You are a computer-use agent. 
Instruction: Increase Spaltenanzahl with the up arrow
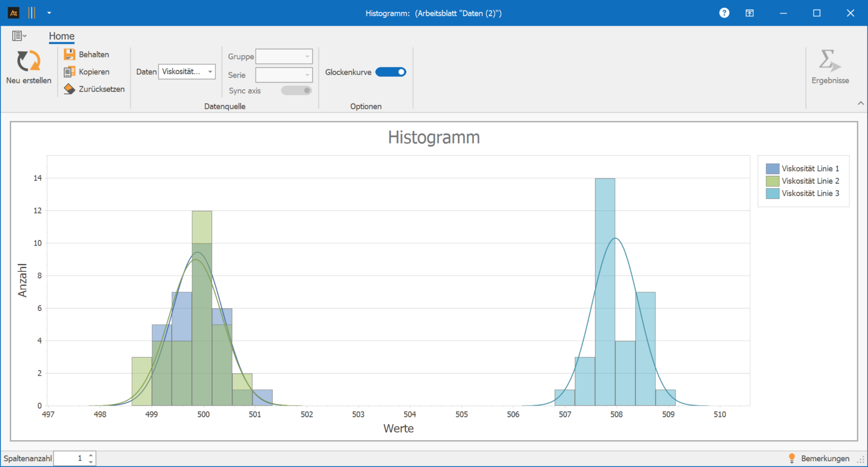[x=91, y=455]
